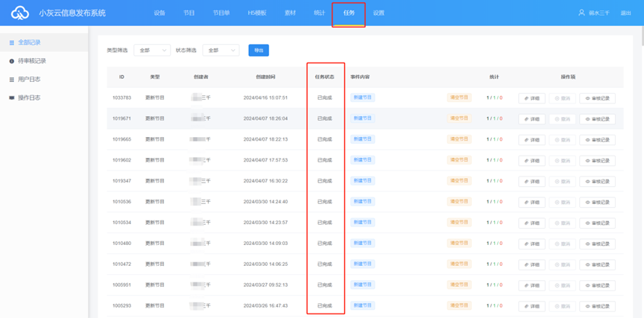Viewport: 644px width, 318px height.
Task: Expand the 状态筛选 dropdown
Action: [220, 50]
